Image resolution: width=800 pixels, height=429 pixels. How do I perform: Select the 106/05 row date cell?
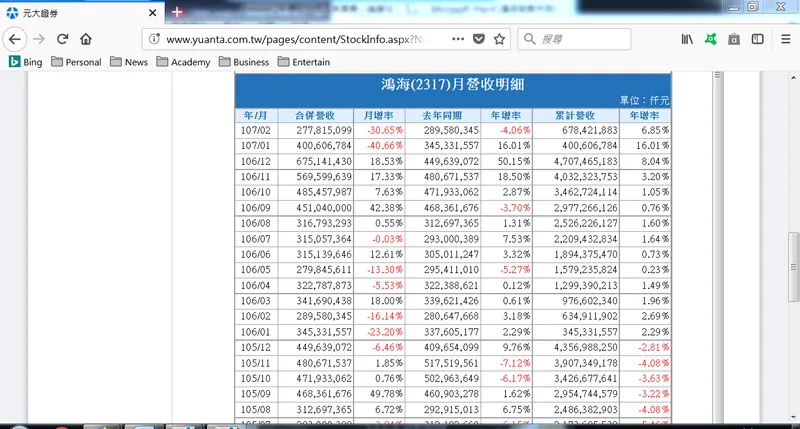[x=256, y=270]
